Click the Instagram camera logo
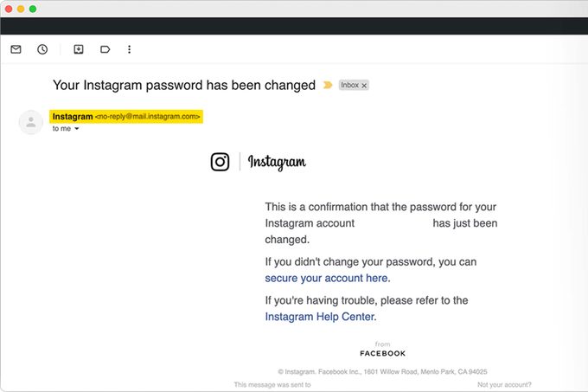 220,162
